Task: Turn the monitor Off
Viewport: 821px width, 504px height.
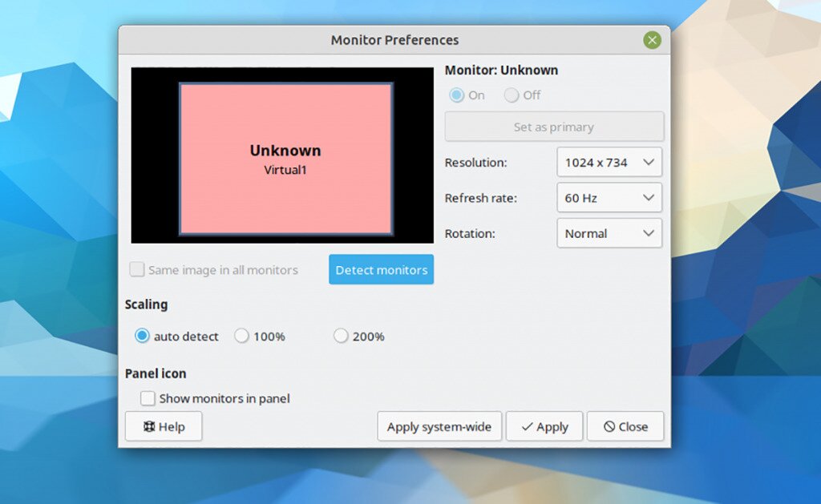Action: click(x=511, y=95)
